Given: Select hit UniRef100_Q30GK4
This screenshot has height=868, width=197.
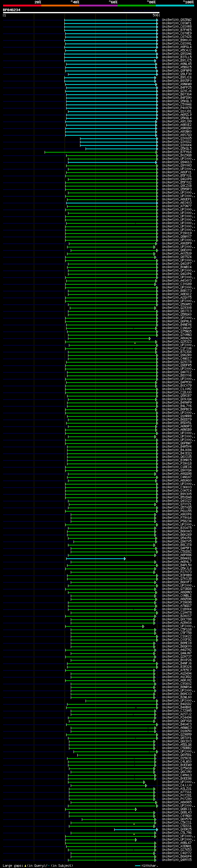Looking at the screenshot, I should tap(177, 145).
